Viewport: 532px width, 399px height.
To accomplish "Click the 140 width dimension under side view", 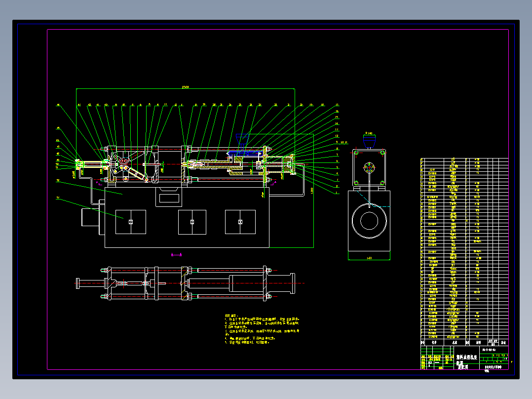I will coord(369,258).
